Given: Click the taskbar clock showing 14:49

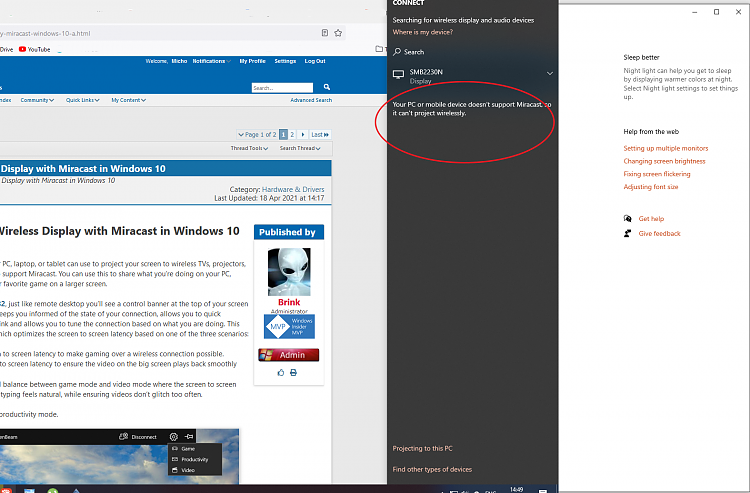Looking at the screenshot, I should coord(516,490).
